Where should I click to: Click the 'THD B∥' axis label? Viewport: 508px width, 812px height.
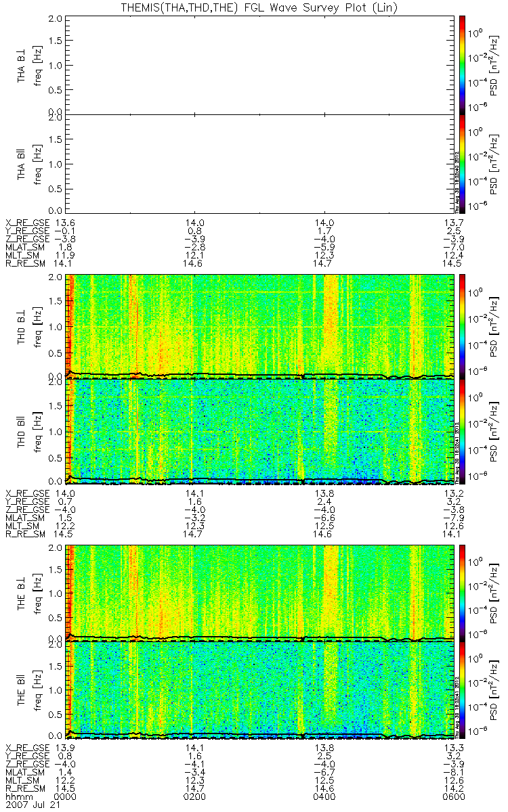click(x=22, y=432)
